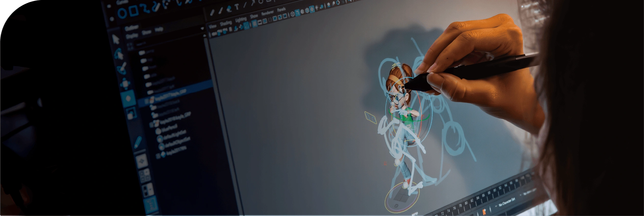Open the Renderer panel menu
The height and width of the screenshot is (216, 644).
(267, 13)
